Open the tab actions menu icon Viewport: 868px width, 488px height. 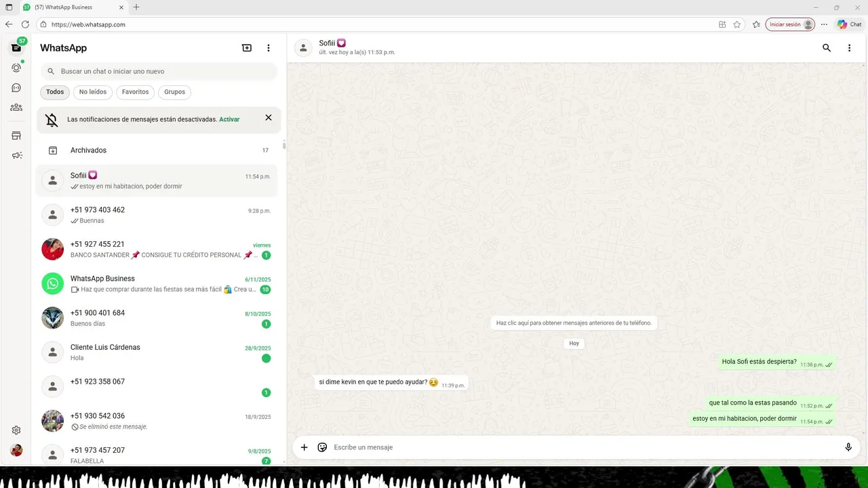9,7
